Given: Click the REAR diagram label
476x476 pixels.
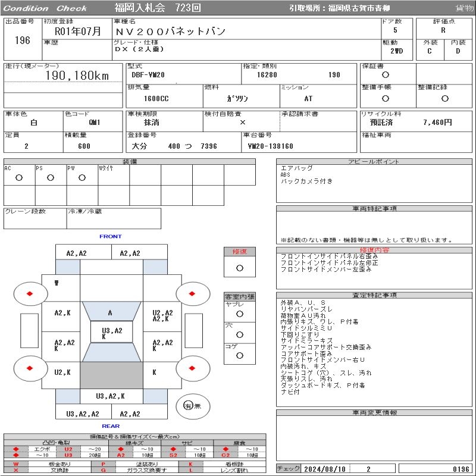Looking at the screenshot, I should (111, 426).
